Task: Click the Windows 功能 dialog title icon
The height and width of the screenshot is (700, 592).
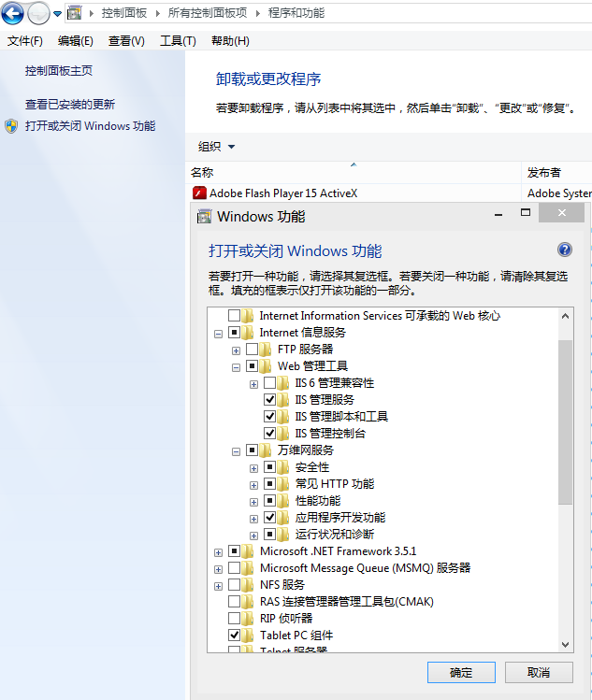Action: [204, 217]
